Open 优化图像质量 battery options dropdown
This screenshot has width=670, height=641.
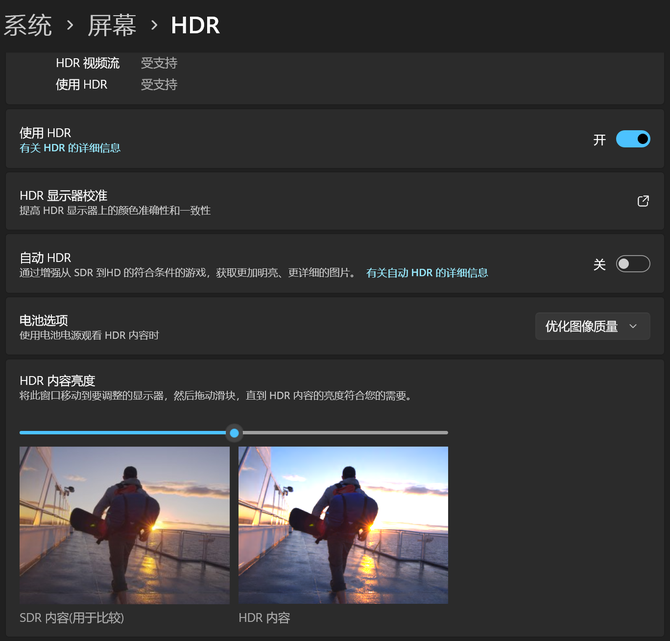593,326
